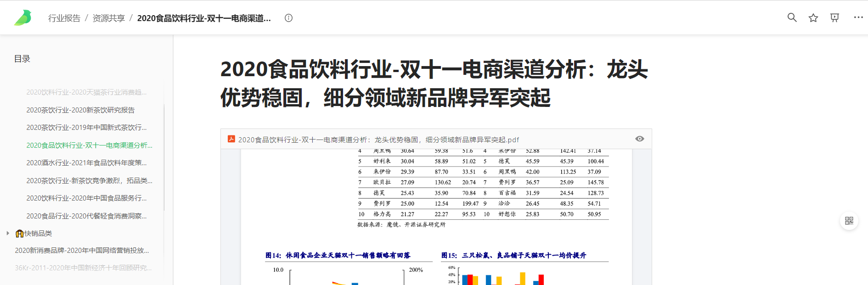Click the 百吉福 table cell

tap(507, 193)
